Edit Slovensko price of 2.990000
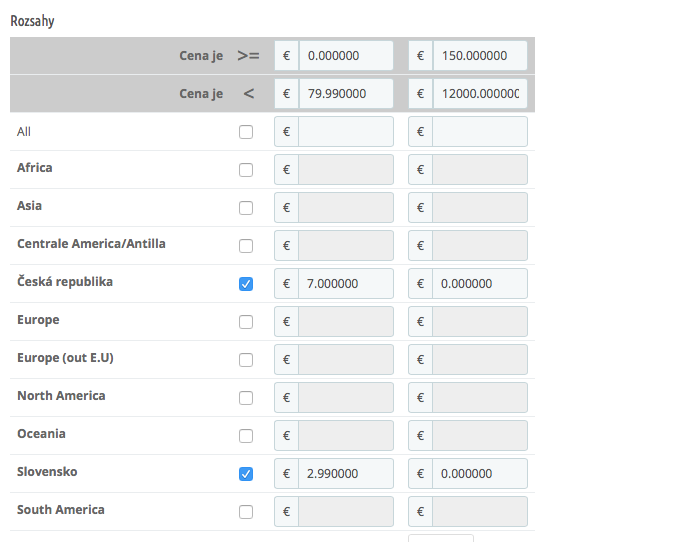The height and width of the screenshot is (542, 675). tap(345, 474)
